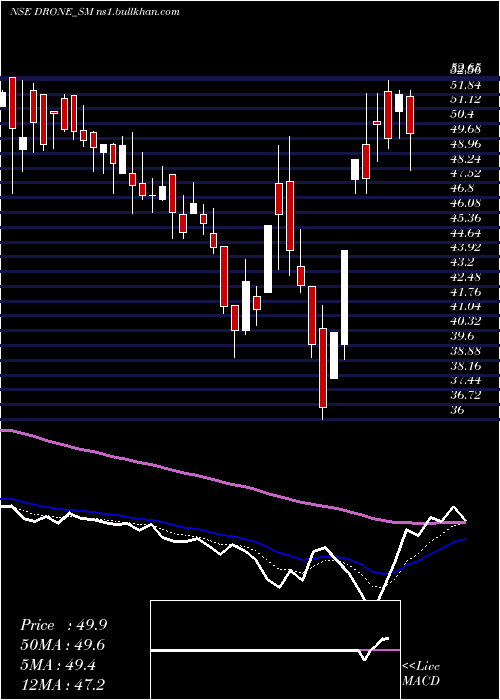The width and height of the screenshot is (500, 700).
Task: Click the '50MA : 49.6' readout
Action: [x=63, y=645]
